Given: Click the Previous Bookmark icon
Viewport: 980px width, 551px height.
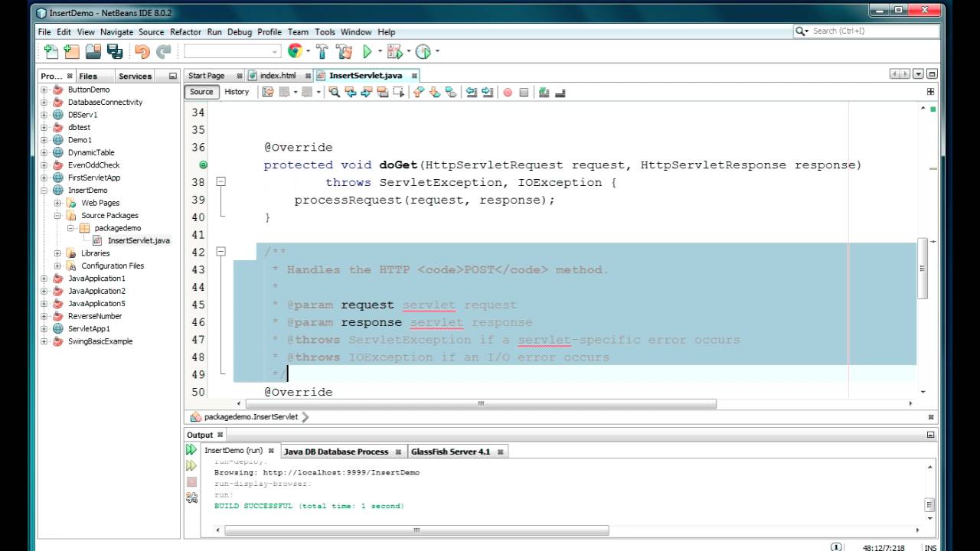Looking at the screenshot, I should coord(419,92).
